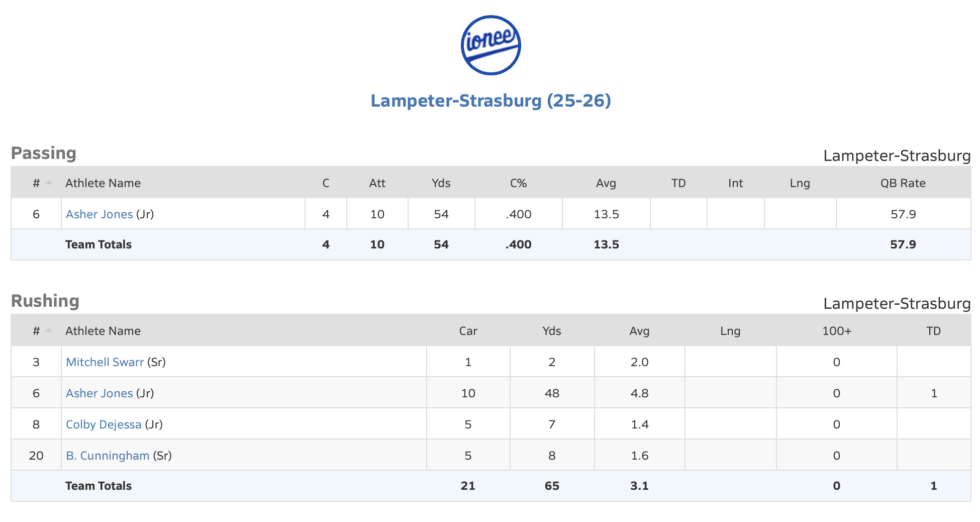Sort passing table by QB Rate
980x522 pixels.
click(903, 183)
